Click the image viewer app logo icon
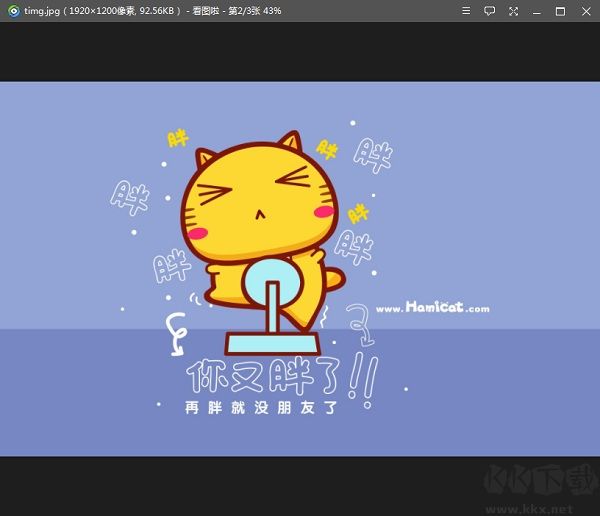 [14, 11]
